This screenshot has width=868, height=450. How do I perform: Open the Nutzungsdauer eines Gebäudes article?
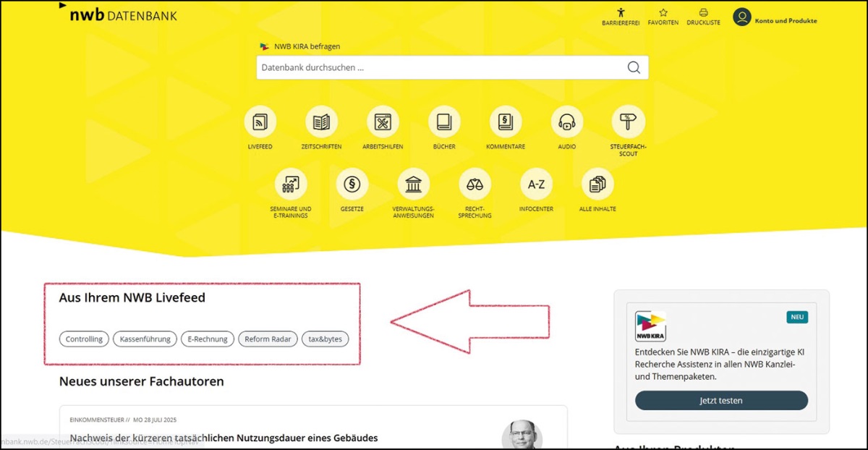[x=224, y=438]
